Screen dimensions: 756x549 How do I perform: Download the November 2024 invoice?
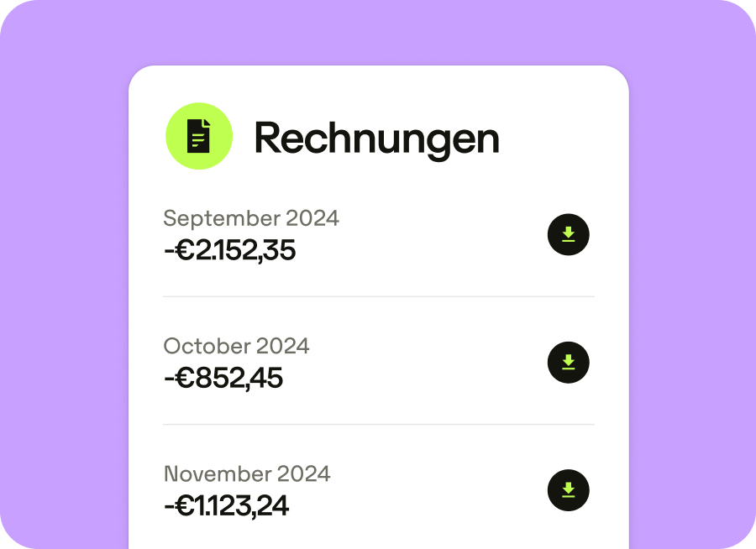coord(568,490)
